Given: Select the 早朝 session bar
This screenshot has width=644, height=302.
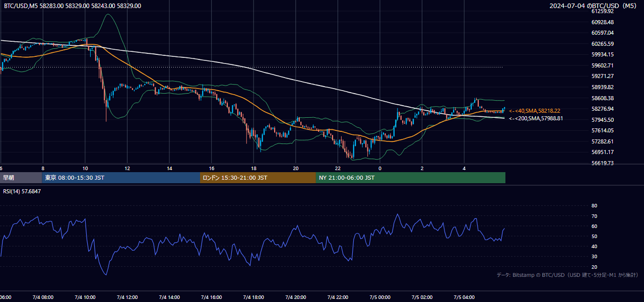Looking at the screenshot, I should pyautogui.click(x=21, y=178).
